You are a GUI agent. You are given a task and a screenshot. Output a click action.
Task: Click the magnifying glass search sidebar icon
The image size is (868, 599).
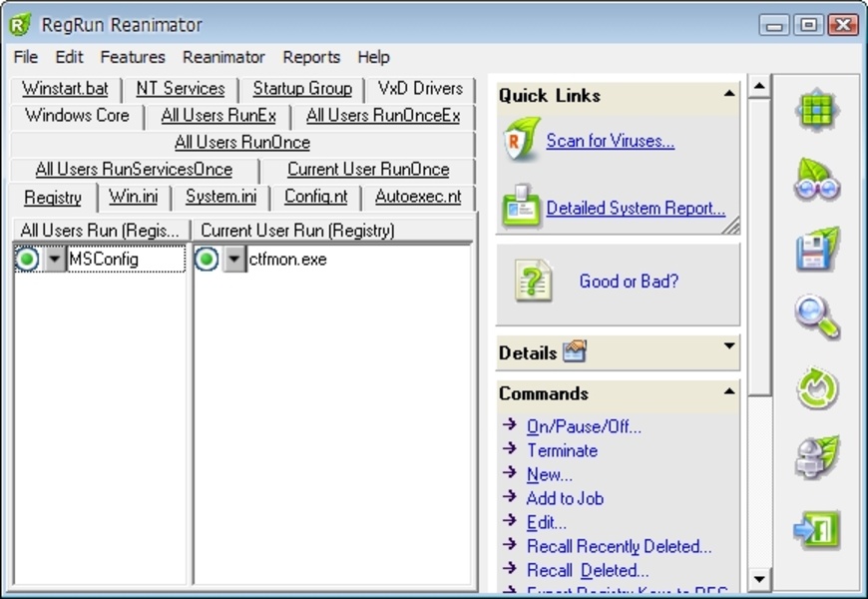[x=817, y=317]
